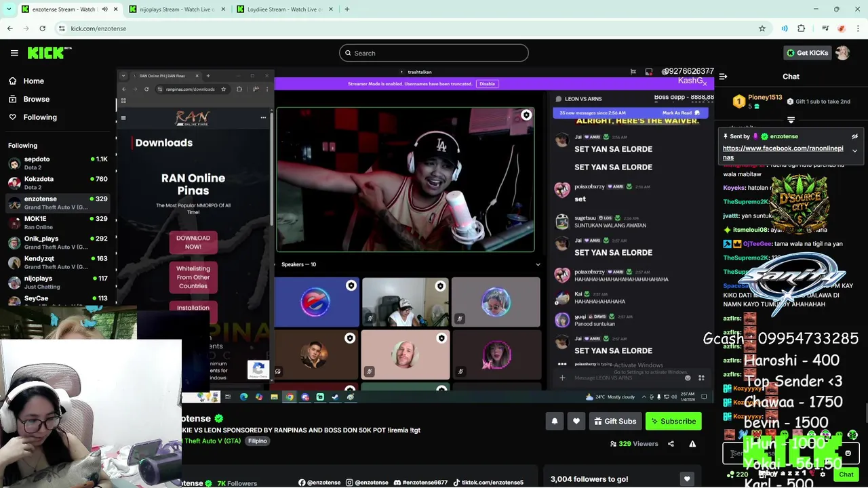Click heart icon on follower goal card
Image resolution: width=868 pixels, height=488 pixels.
pyautogui.click(x=687, y=479)
